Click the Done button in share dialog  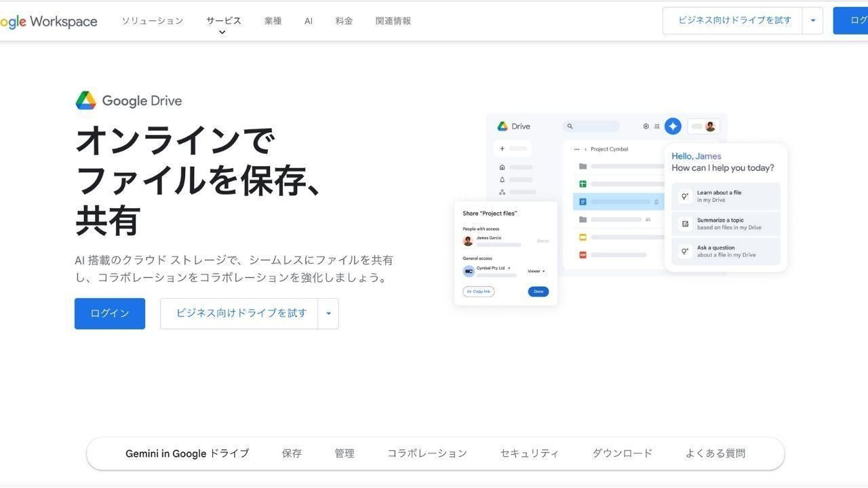(x=538, y=291)
